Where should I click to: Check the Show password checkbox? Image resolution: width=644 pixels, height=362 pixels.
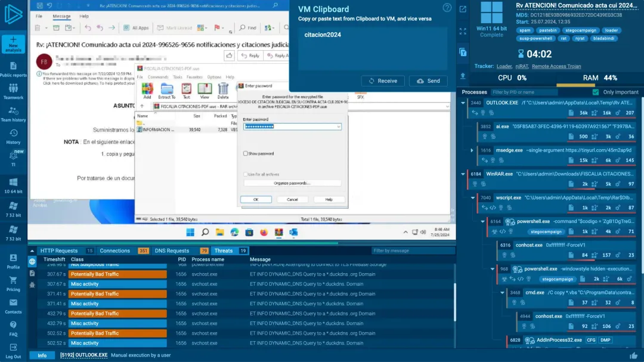[x=246, y=153]
